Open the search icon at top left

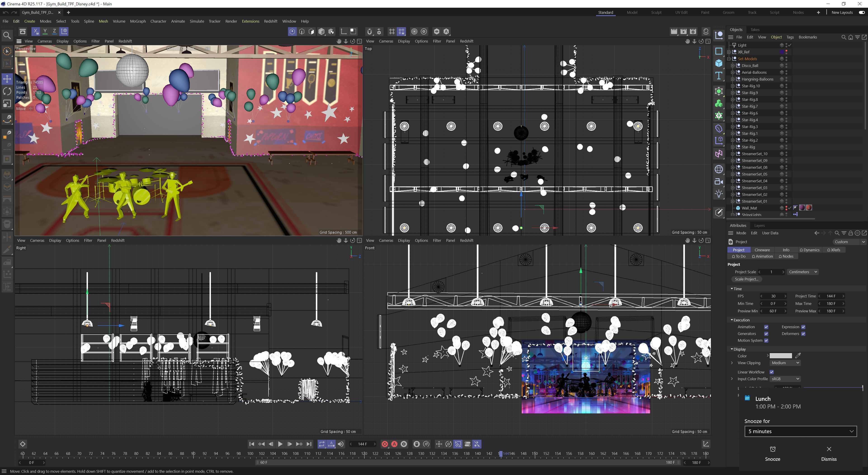6,35
